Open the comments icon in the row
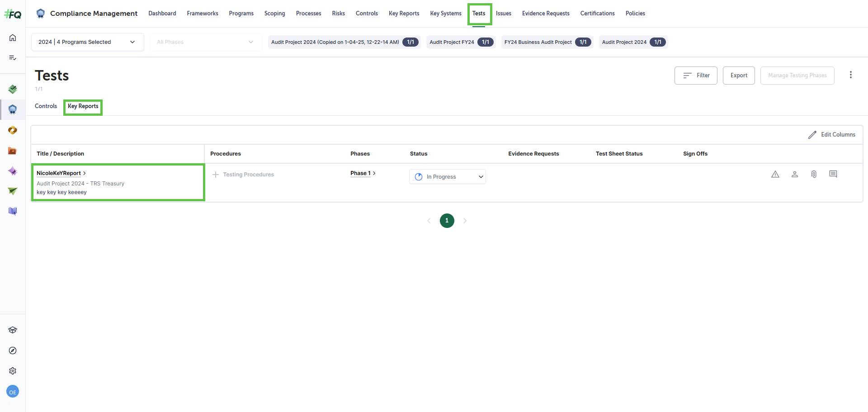The height and width of the screenshot is (412, 868). [833, 174]
